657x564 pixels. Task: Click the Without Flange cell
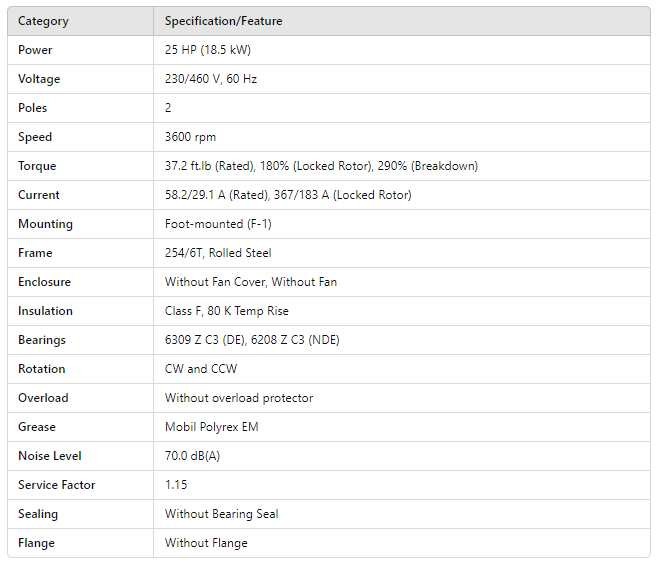[206, 543]
